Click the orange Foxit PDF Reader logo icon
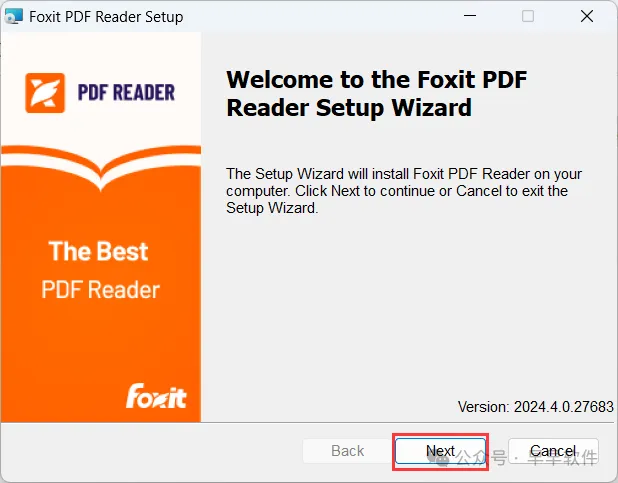Viewport: 618px width, 483px height. point(45,93)
